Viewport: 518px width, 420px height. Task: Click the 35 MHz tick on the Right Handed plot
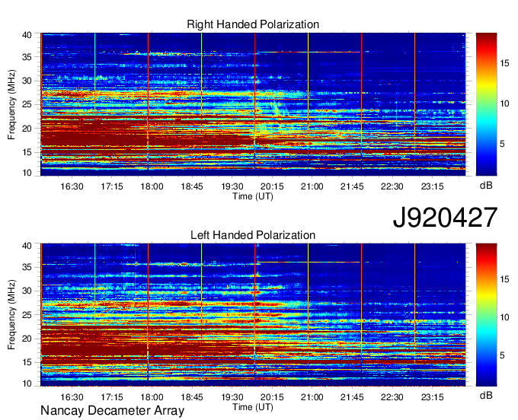[27, 57]
